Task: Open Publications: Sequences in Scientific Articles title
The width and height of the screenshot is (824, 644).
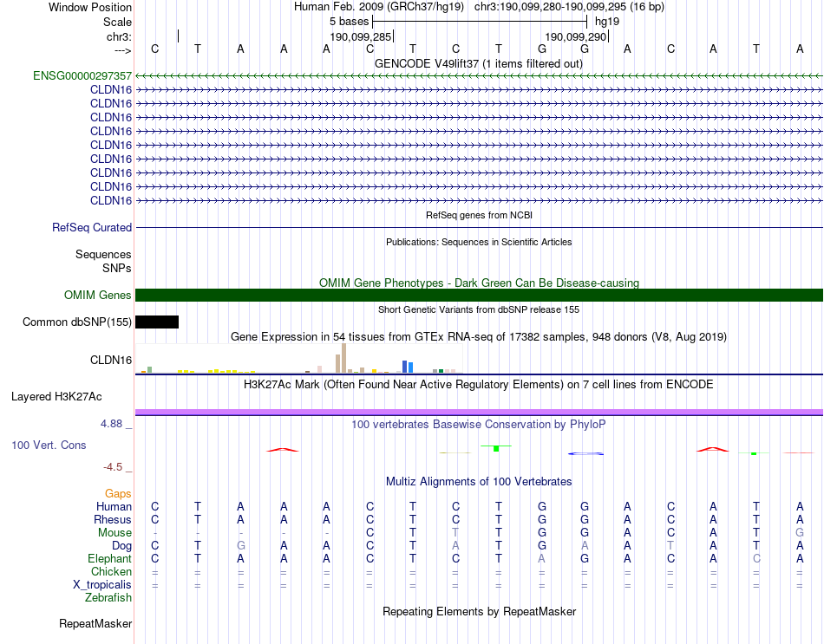Action: [x=479, y=242]
